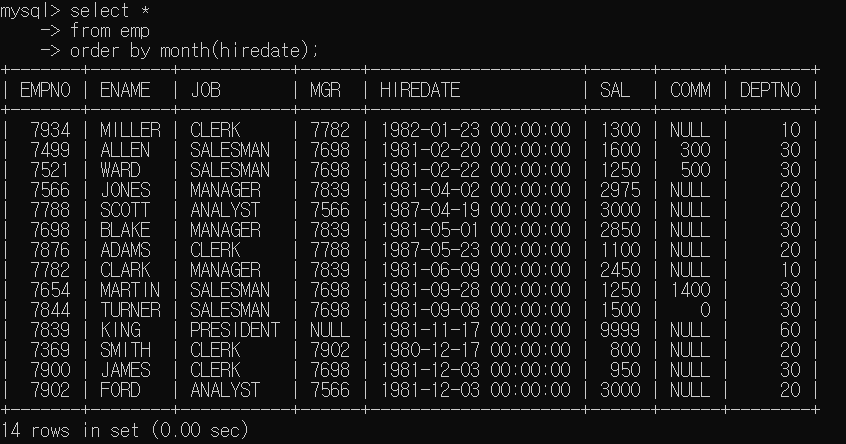Image resolution: width=846 pixels, height=444 pixels.
Task: Click the ENAME column header
Action: coord(125,90)
